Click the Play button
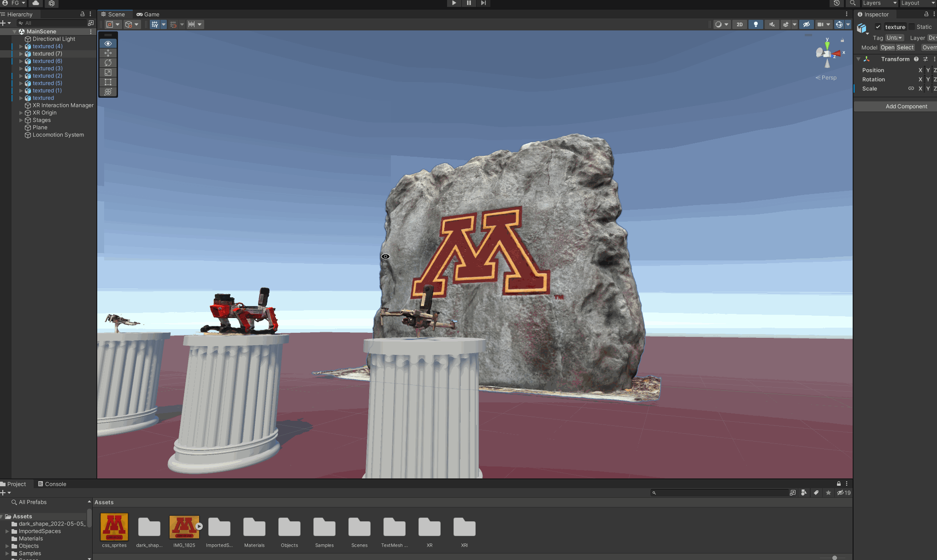937x560 pixels. [454, 3]
